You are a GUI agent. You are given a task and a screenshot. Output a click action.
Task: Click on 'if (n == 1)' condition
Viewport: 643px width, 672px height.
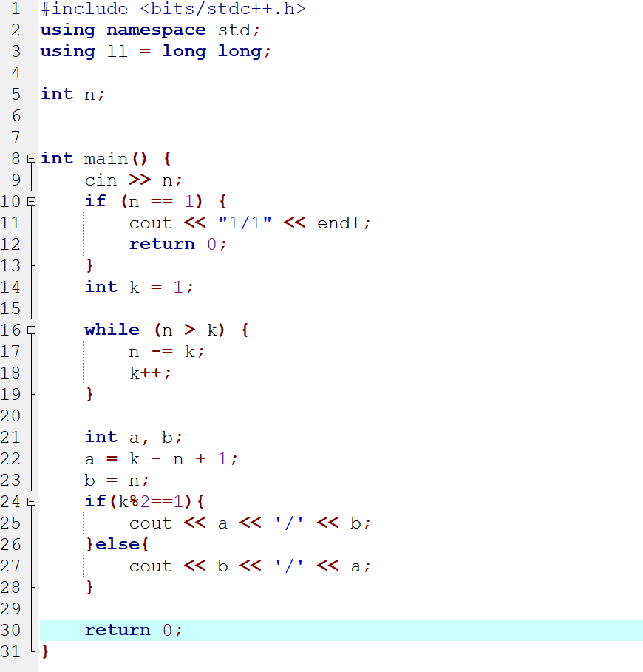143,201
